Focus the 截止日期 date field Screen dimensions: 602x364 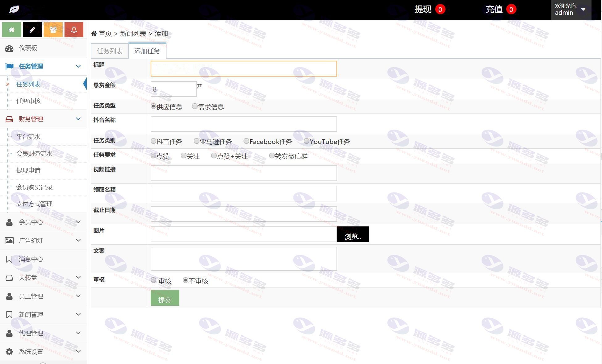[x=244, y=214]
